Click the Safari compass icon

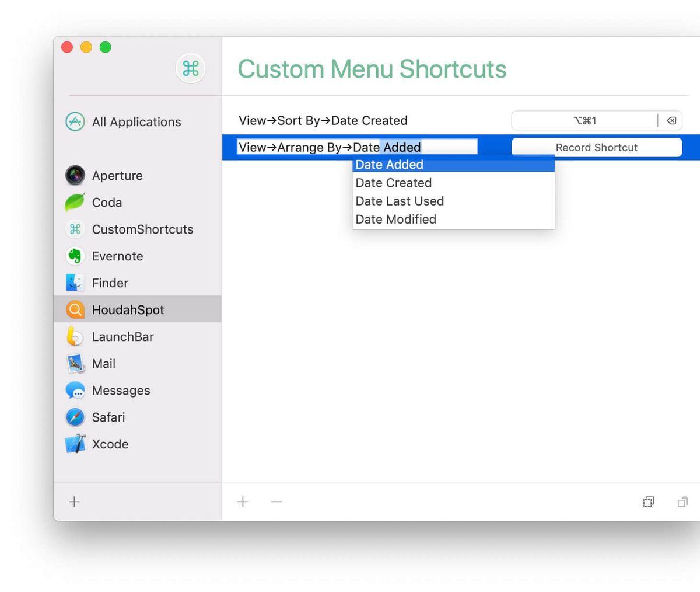click(x=75, y=417)
